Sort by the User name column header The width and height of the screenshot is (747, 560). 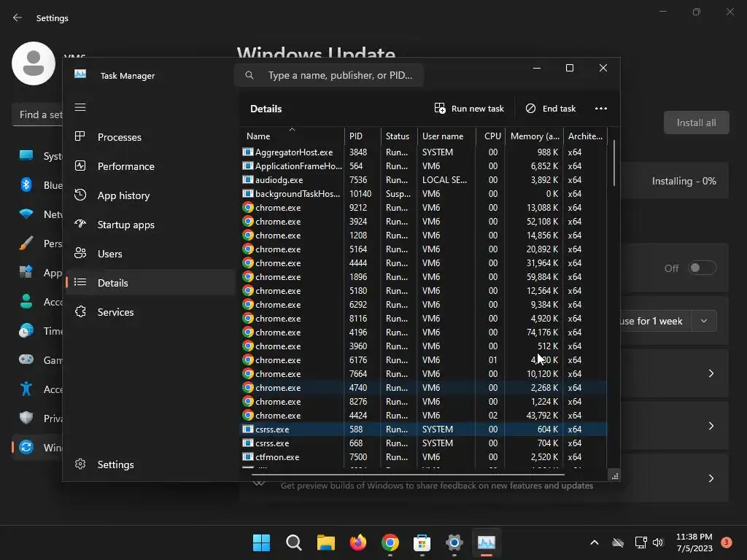[446, 136]
